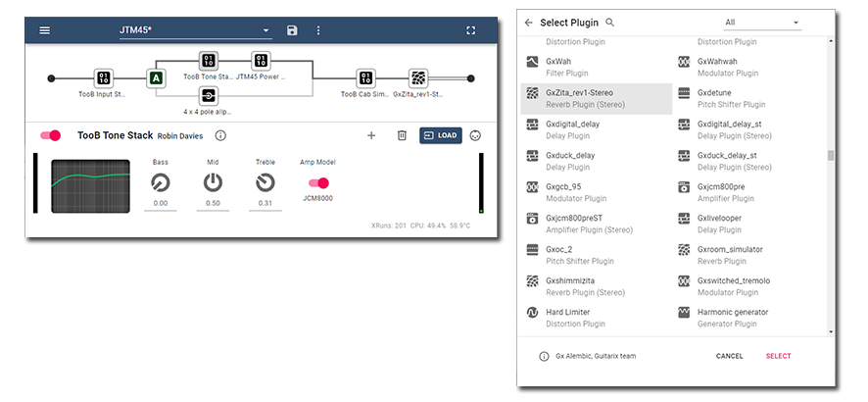This screenshot has height=402, width=868.
Task: Click the scrollbar down arrow
Action: coord(831,331)
